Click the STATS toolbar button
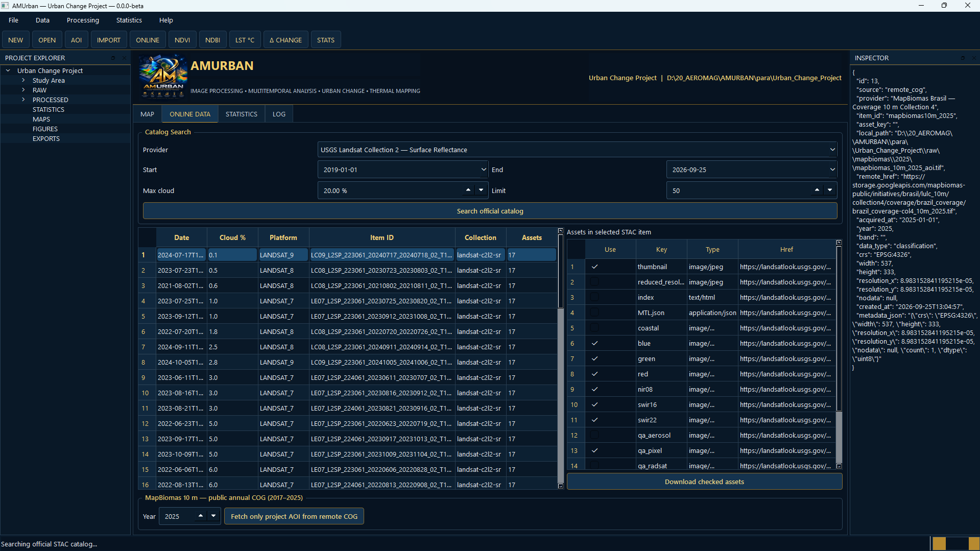 click(x=326, y=40)
